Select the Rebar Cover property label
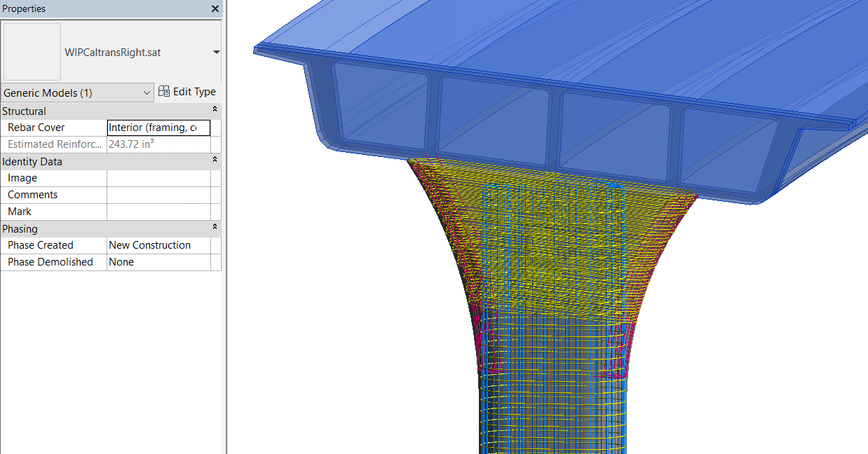 35,128
